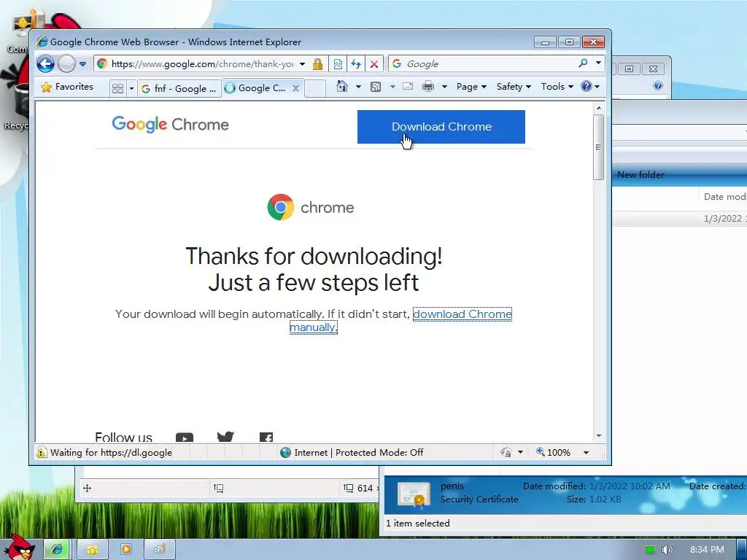Expand the Home button dropdown arrow

(x=358, y=87)
